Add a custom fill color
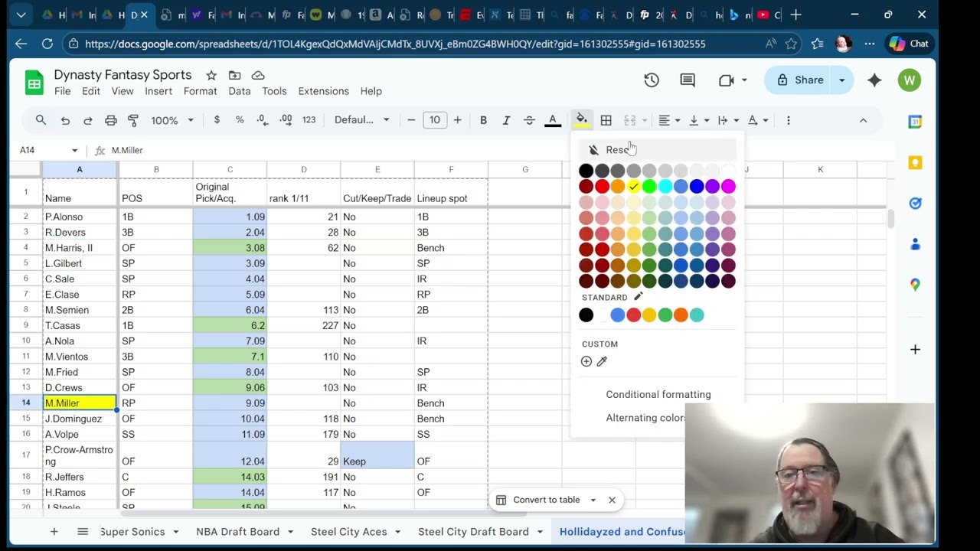 [x=586, y=361]
